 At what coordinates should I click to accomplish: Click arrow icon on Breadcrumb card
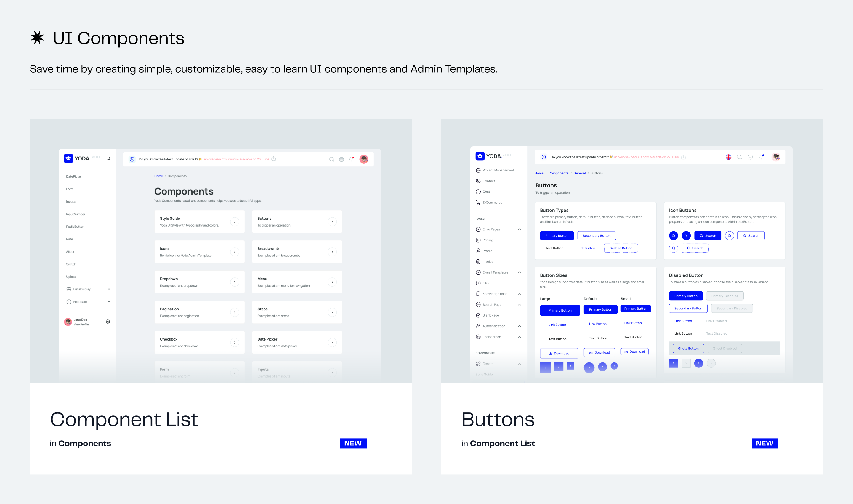tap(332, 252)
